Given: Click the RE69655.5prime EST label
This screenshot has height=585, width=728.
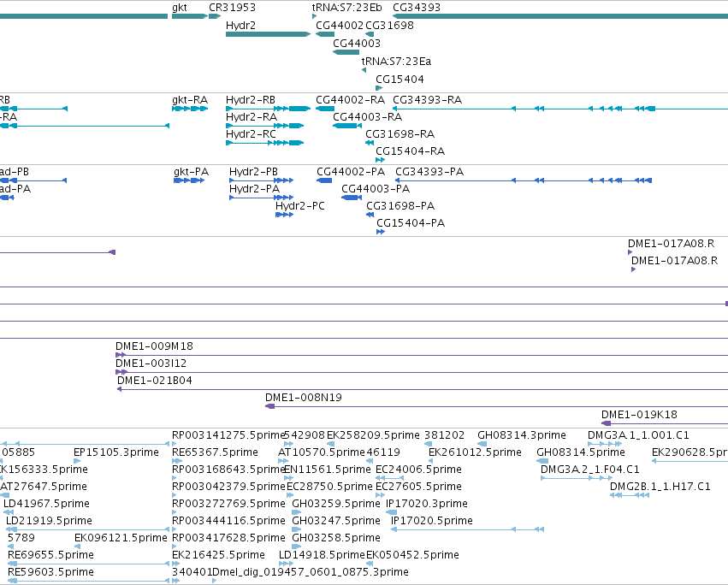Looking at the screenshot, I should (50, 555).
